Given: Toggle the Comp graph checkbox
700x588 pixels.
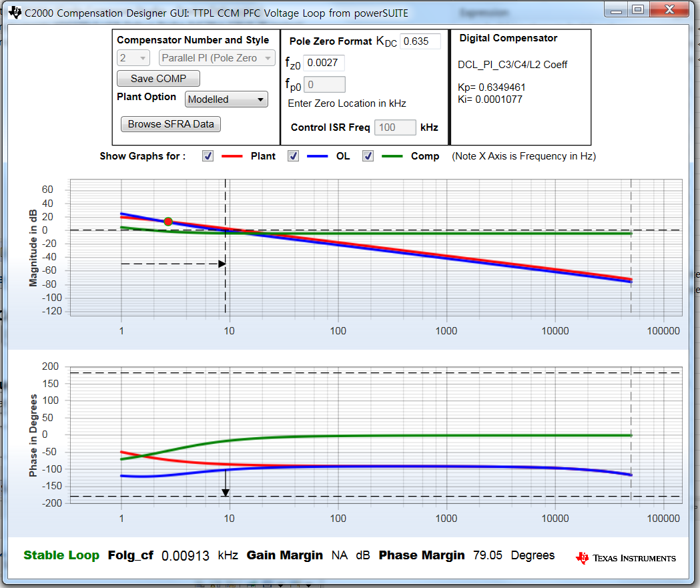Looking at the screenshot, I should [368, 156].
